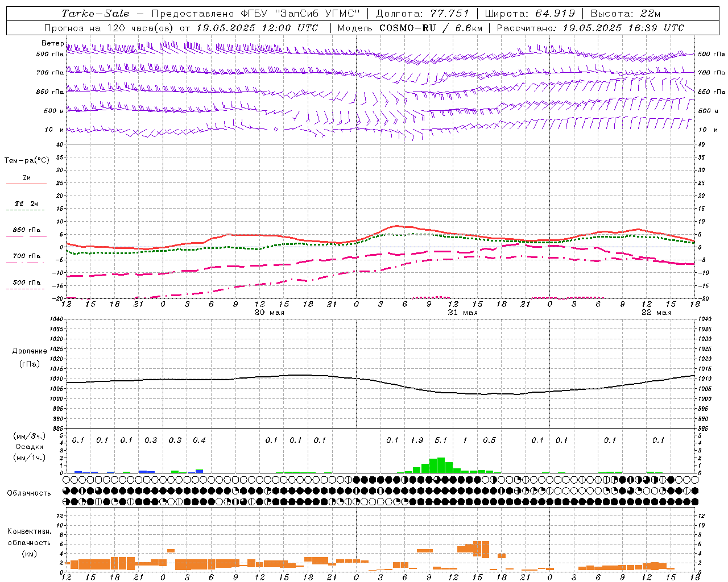Click the "0.4" precipitation amount value

(199, 440)
